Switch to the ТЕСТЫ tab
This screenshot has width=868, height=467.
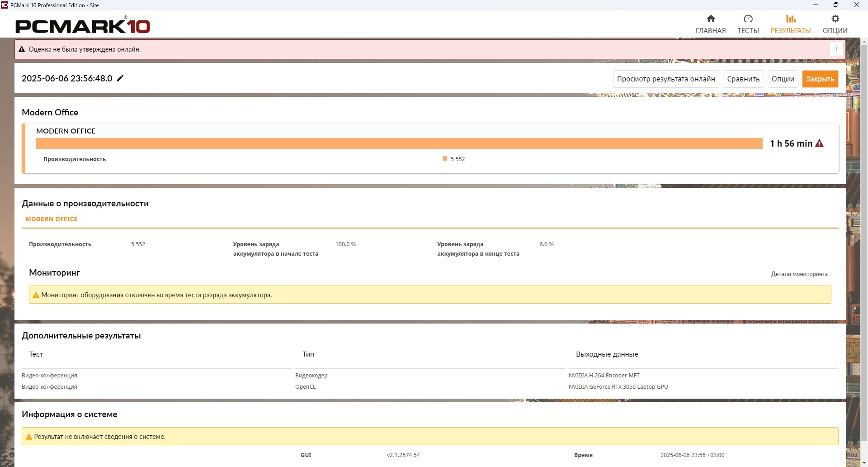[x=748, y=24]
